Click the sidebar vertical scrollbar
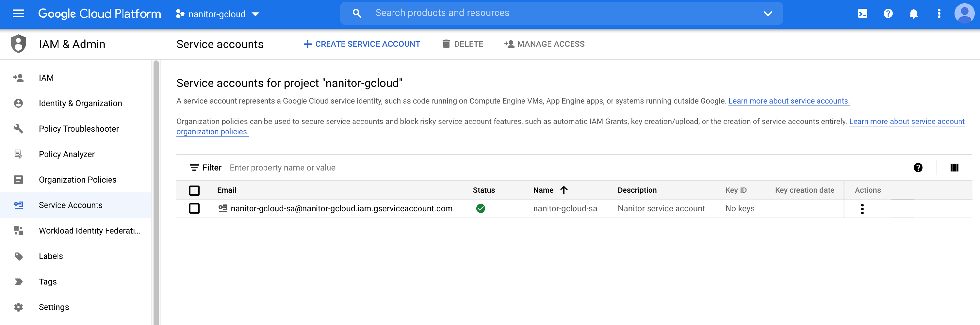Screen dimensions: 980x325 point(155,190)
